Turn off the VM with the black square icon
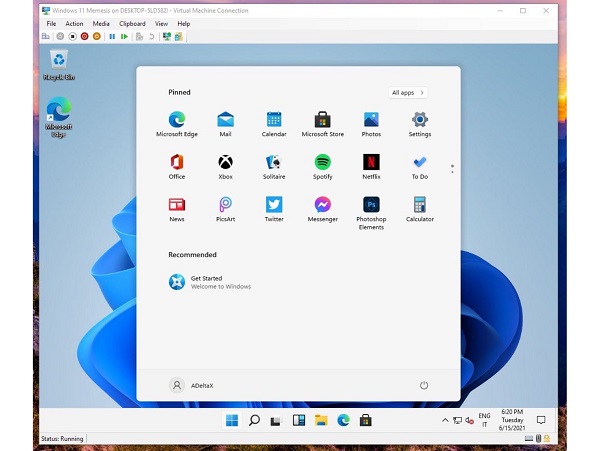 point(72,37)
